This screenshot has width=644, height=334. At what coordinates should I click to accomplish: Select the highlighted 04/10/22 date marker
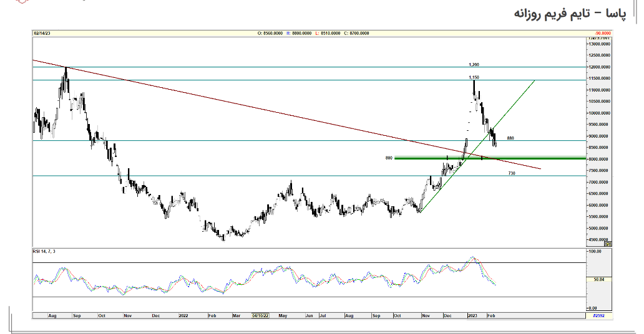(x=260, y=316)
